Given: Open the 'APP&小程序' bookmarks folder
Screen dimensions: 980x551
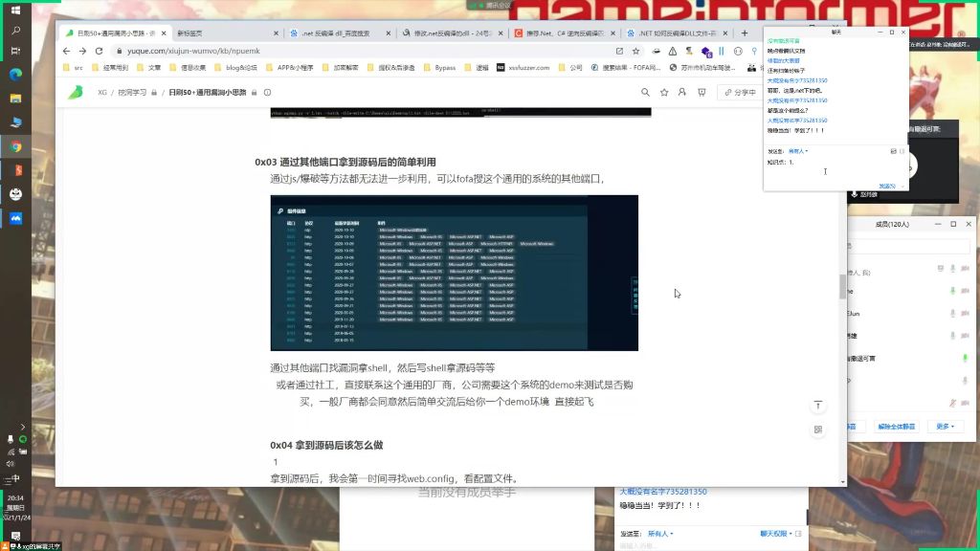Looking at the screenshot, I should point(289,68).
